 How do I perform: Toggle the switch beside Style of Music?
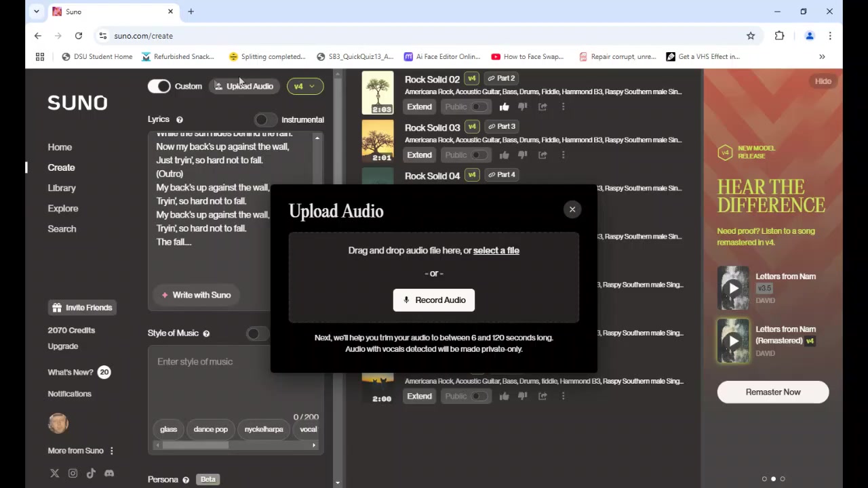(258, 333)
